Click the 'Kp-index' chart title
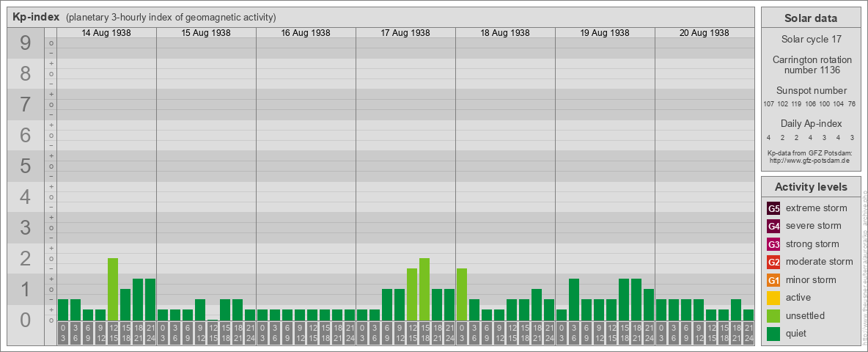 tap(36, 17)
